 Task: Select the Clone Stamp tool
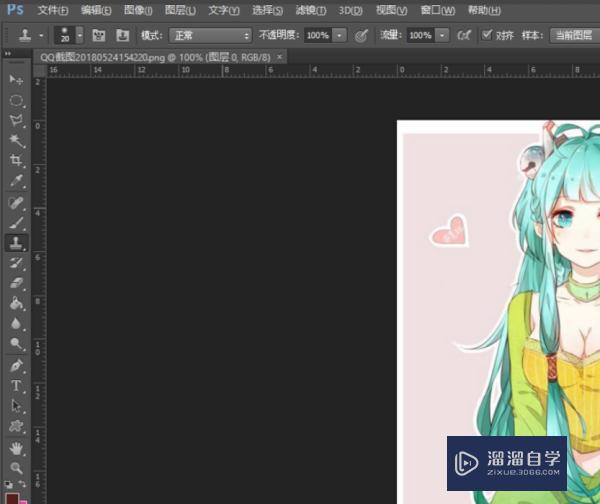click(16, 243)
